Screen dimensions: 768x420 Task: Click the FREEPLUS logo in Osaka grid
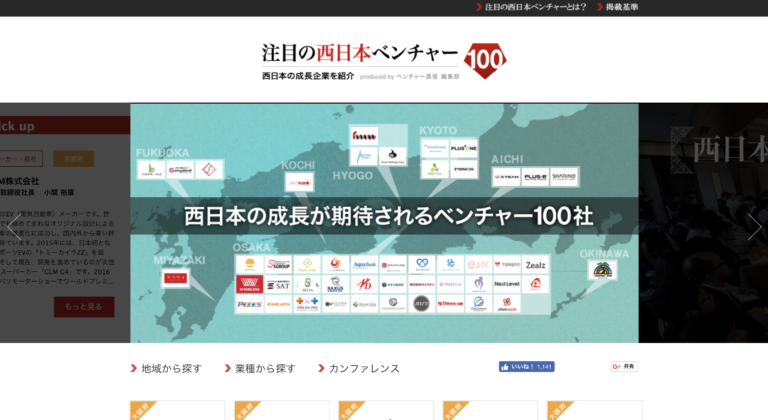[450, 284]
